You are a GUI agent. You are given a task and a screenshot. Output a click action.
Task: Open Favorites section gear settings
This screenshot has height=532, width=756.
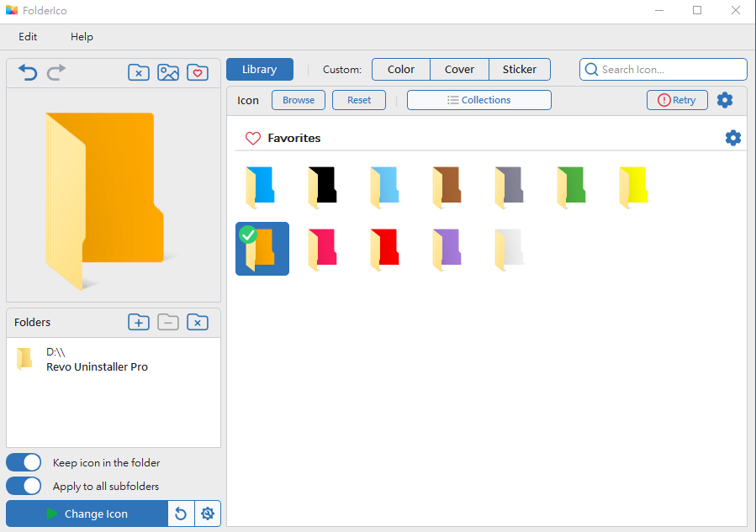coord(732,138)
